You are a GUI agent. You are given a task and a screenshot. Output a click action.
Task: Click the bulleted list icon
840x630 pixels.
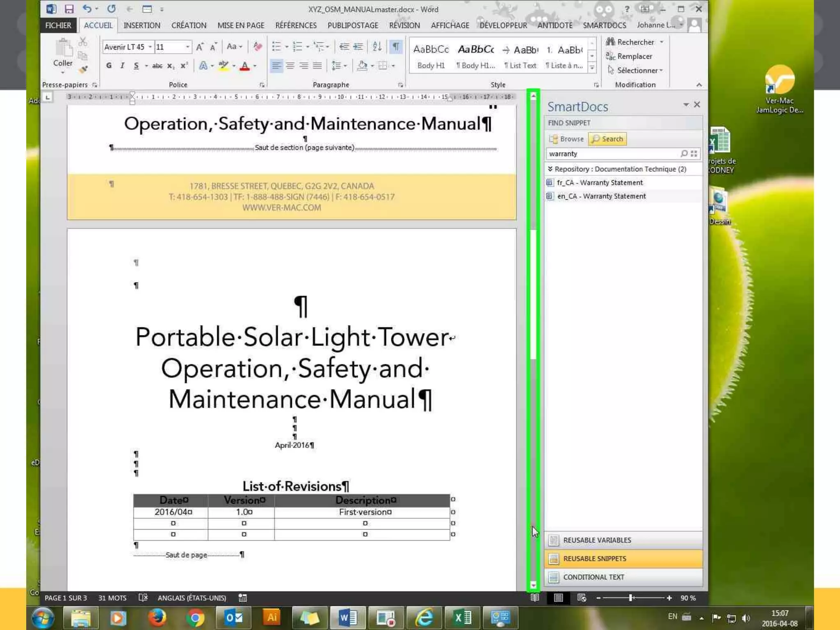pyautogui.click(x=276, y=47)
